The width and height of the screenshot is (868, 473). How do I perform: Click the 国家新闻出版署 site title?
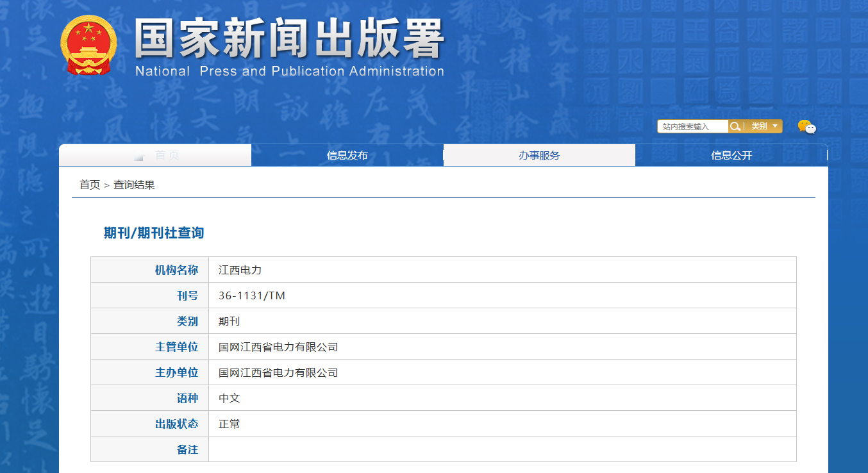pos(289,39)
